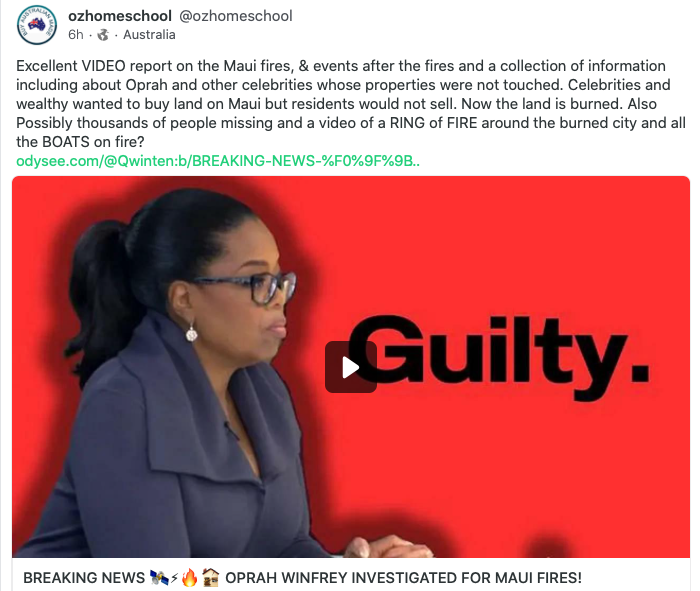This screenshot has width=700, height=591.
Task: Open the ozhomeschool display name profile
Action: click(120, 16)
